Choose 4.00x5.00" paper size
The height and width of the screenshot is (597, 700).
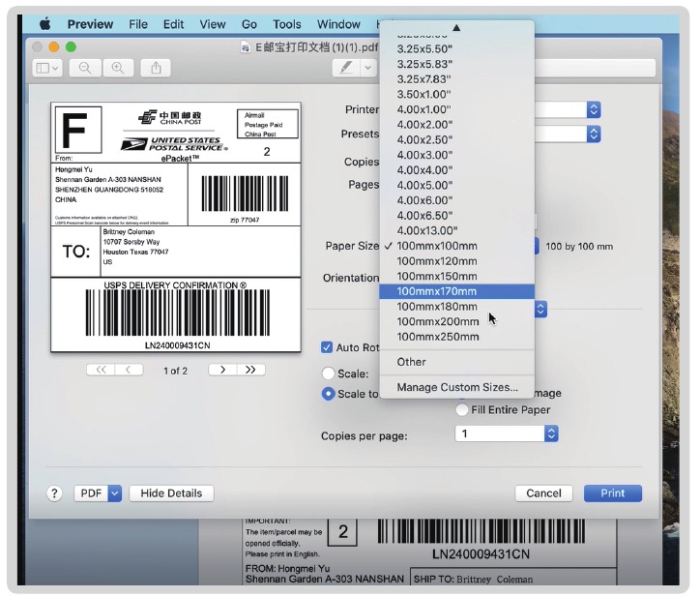pos(456,185)
